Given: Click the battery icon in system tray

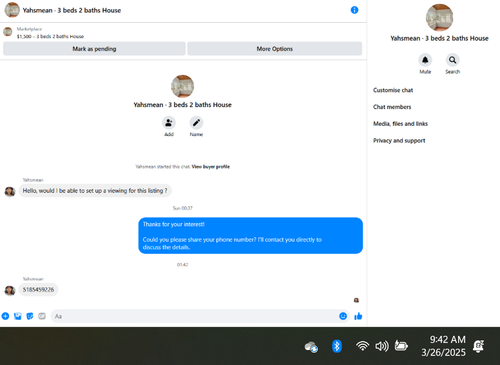Looking at the screenshot, I should [401, 346].
